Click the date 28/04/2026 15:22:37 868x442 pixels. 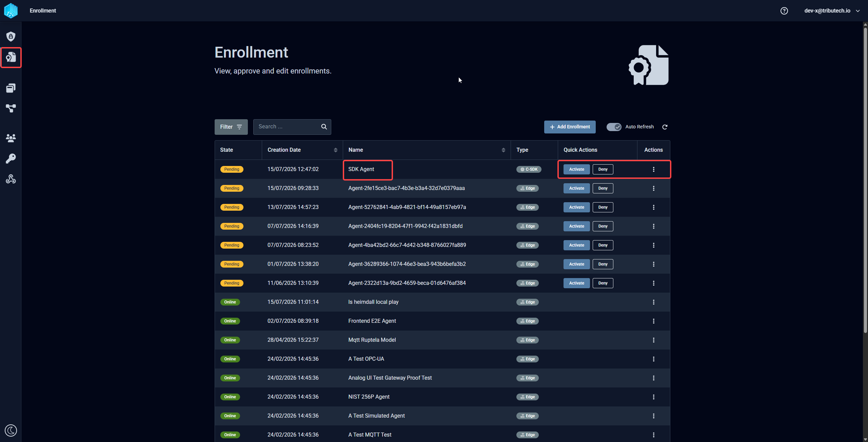click(x=293, y=340)
